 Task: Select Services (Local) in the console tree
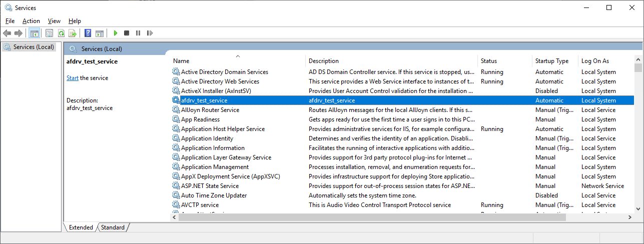(34, 47)
